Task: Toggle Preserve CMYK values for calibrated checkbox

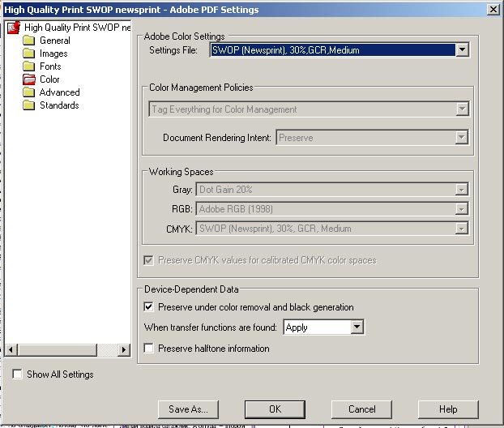Action: click(148, 260)
